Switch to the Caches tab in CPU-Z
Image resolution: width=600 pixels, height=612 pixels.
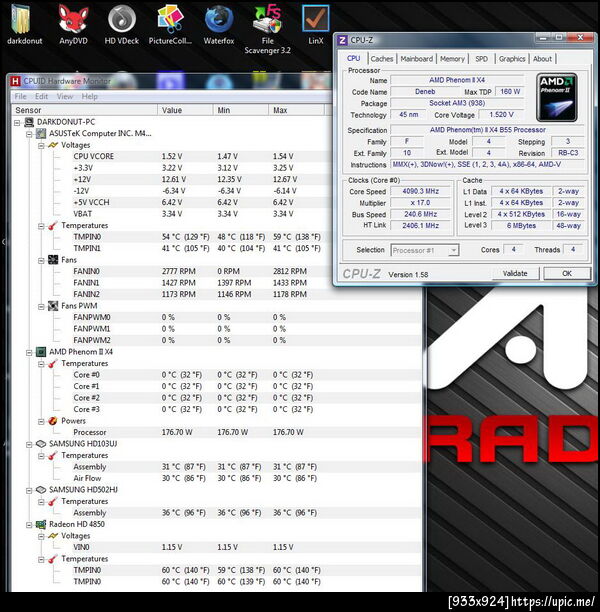click(x=382, y=59)
